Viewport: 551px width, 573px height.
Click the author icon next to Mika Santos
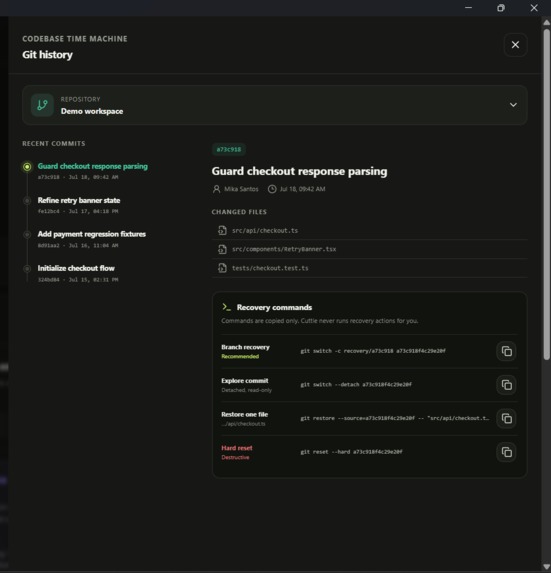pos(216,189)
